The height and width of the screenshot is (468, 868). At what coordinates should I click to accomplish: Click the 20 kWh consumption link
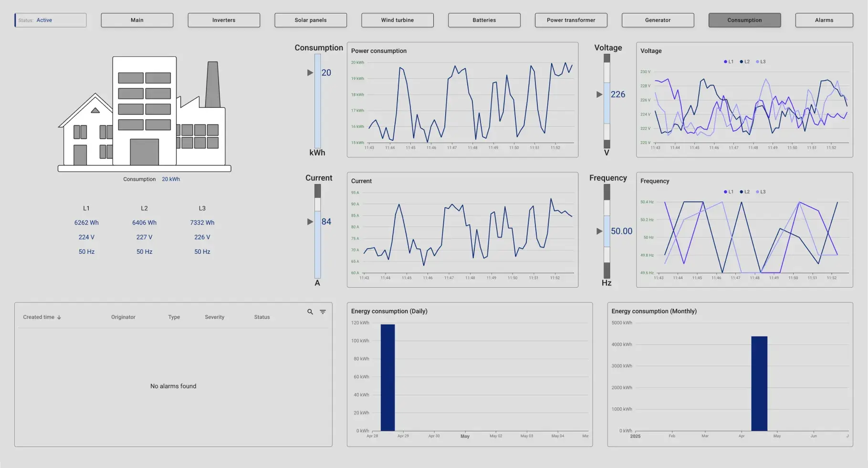[x=171, y=179]
